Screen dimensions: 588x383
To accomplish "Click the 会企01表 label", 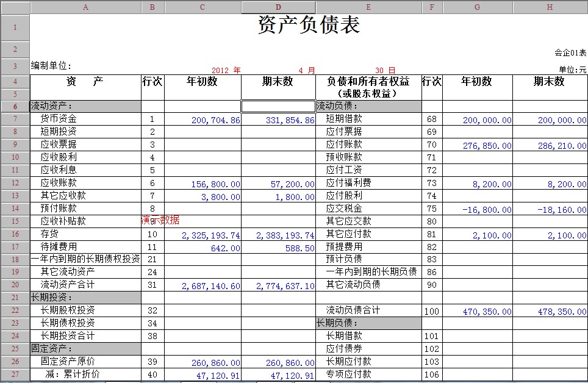I will point(570,52).
